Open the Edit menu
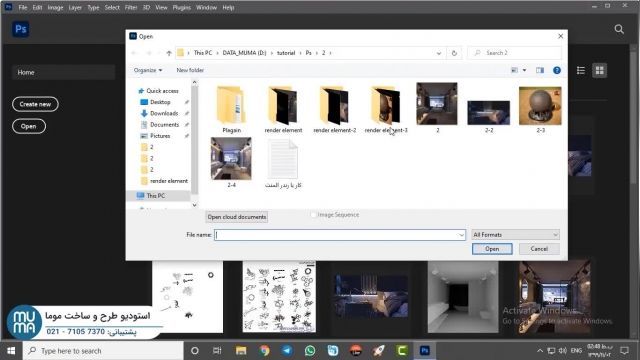Screen dimensions: 640x360 pos(37,7)
